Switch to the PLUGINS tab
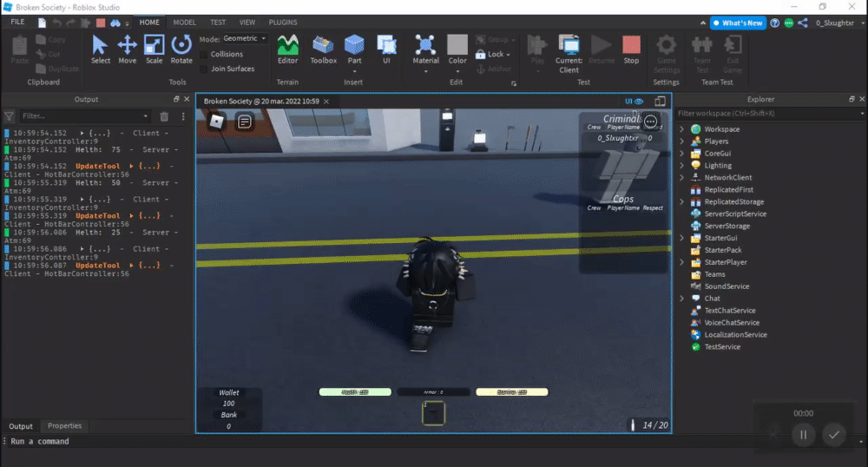This screenshot has height=467, width=868. pos(283,22)
